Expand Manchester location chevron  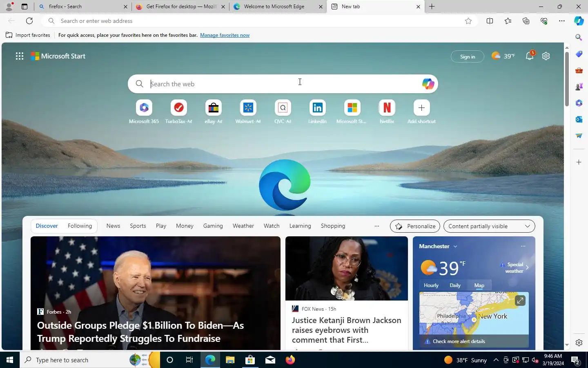pos(455,247)
